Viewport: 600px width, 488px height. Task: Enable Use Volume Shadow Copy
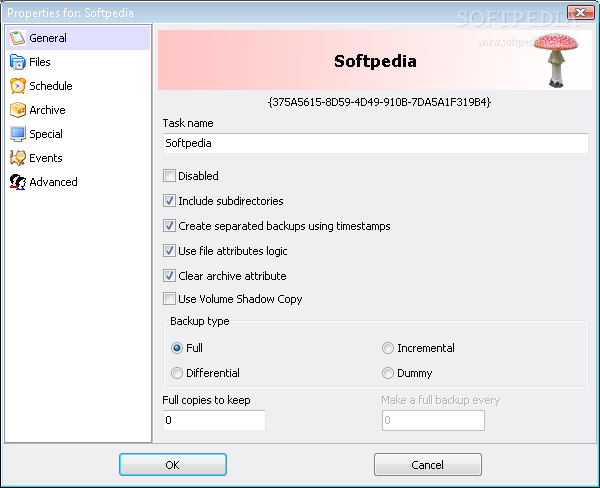tap(169, 299)
